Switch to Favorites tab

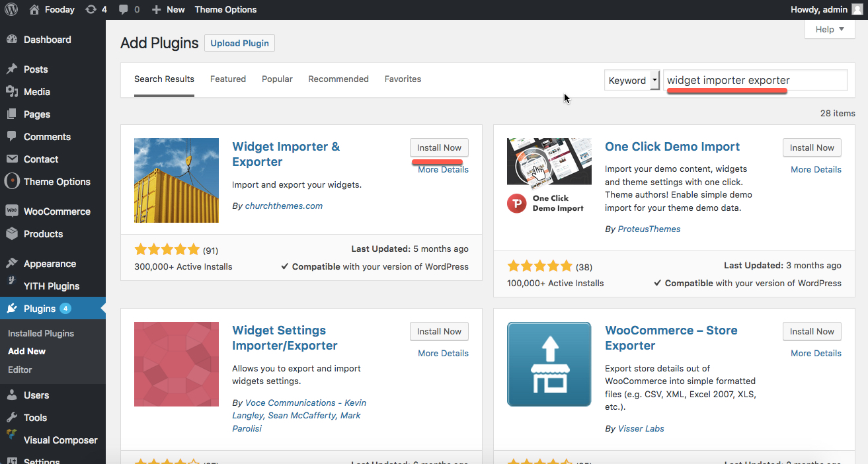click(x=403, y=79)
